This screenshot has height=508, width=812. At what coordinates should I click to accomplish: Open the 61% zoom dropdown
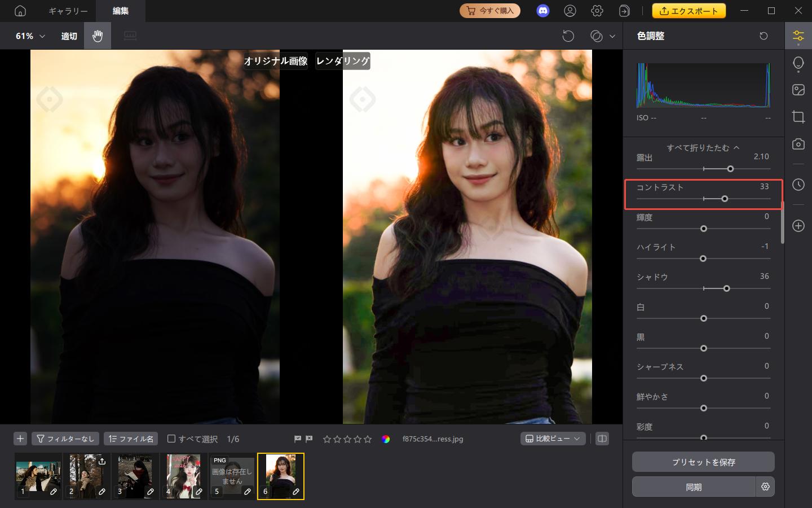pos(30,36)
